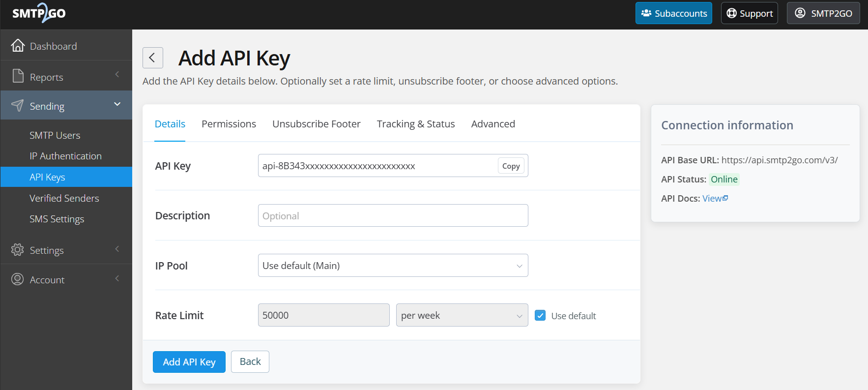Click the Connection information heading
This screenshot has height=390, width=868.
(x=727, y=125)
